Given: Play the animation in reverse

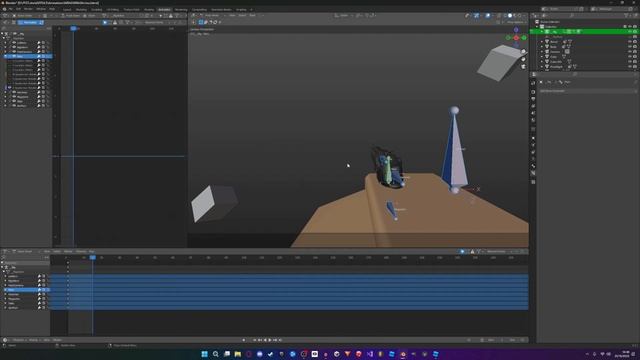Looking at the screenshot, I should pos(265,340).
